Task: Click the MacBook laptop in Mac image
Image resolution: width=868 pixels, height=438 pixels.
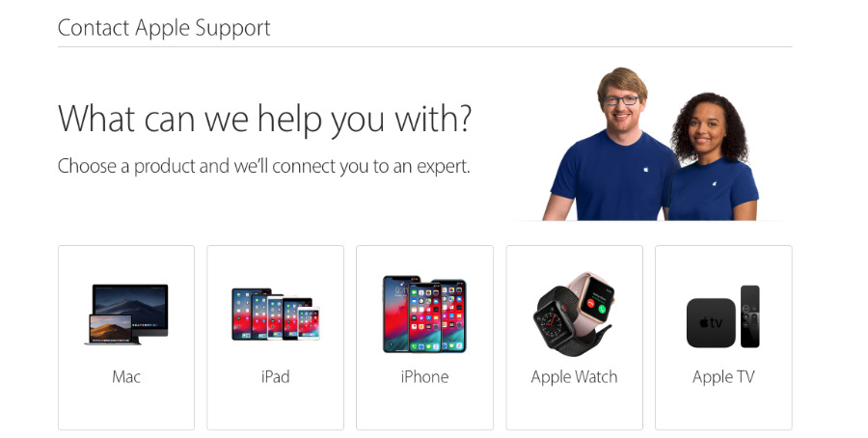Action: click(112, 330)
